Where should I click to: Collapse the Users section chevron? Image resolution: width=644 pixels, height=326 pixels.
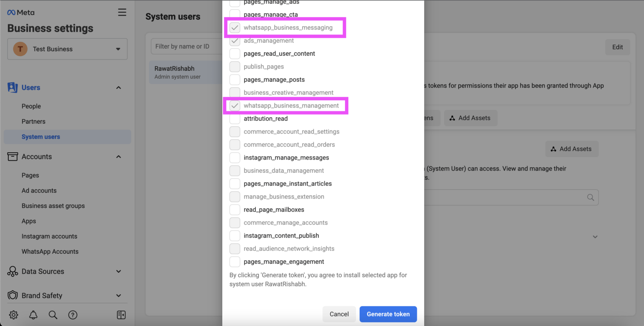[119, 88]
